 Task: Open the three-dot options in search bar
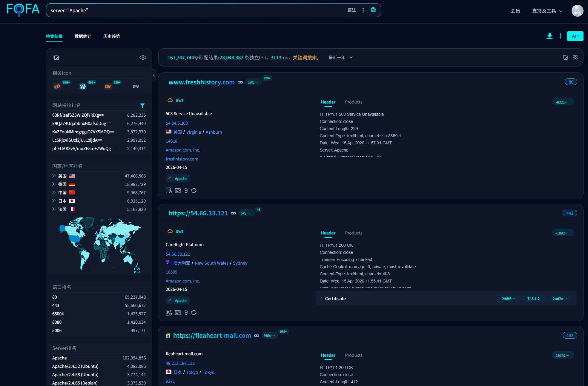click(x=363, y=10)
